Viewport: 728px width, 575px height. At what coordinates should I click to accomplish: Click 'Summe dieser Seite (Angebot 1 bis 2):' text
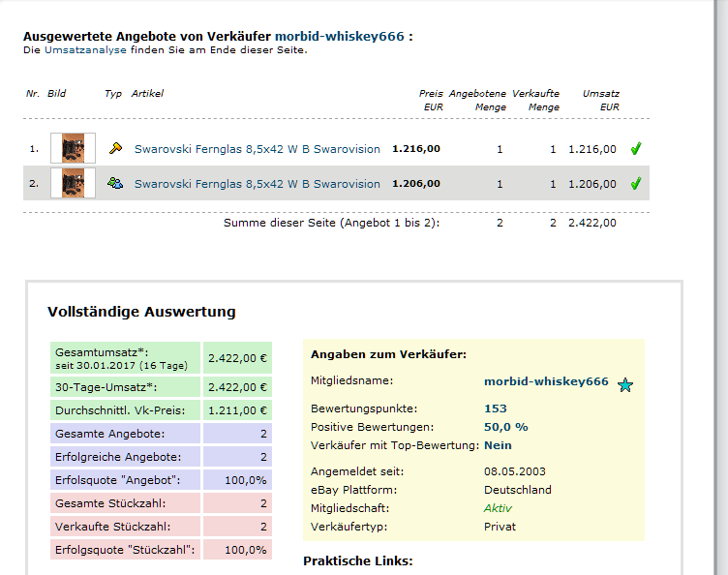coord(331,223)
